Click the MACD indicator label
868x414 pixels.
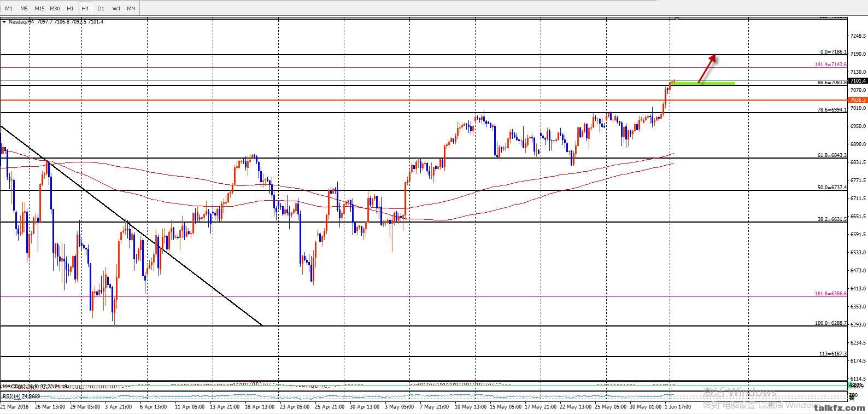[34, 387]
